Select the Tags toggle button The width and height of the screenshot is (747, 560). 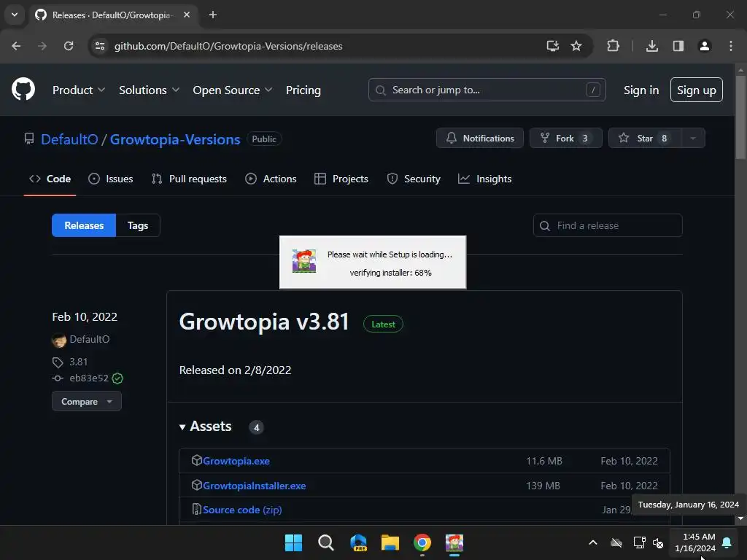(138, 225)
